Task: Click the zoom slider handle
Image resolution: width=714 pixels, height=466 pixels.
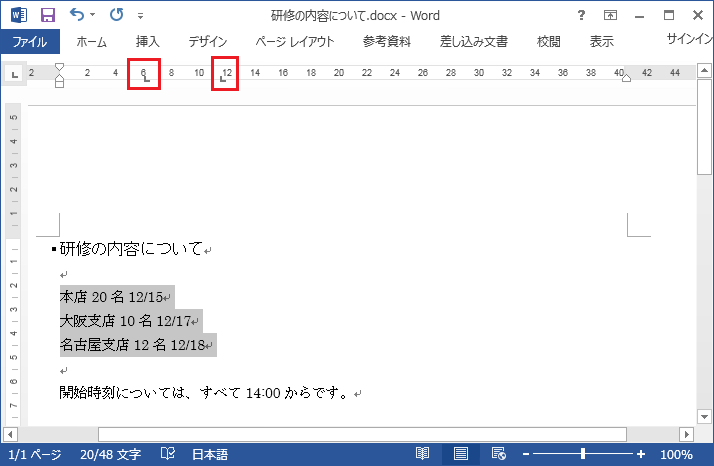Action: [x=583, y=454]
